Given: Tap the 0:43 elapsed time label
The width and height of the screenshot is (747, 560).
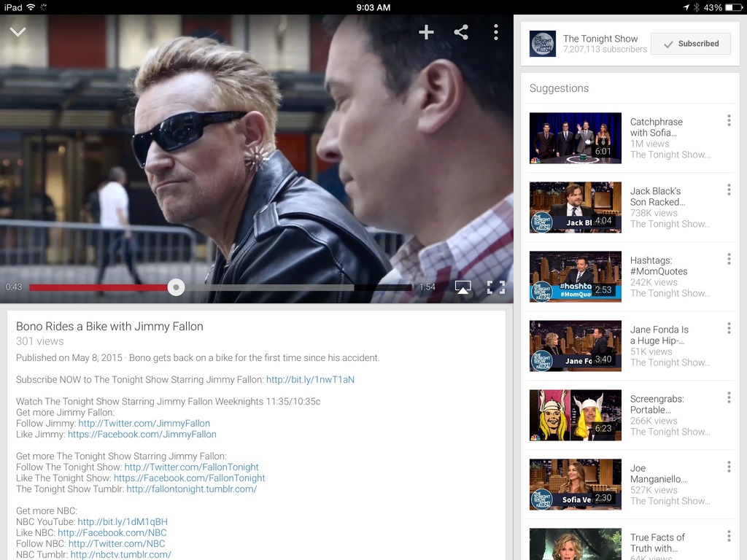Looking at the screenshot, I should click(x=14, y=287).
